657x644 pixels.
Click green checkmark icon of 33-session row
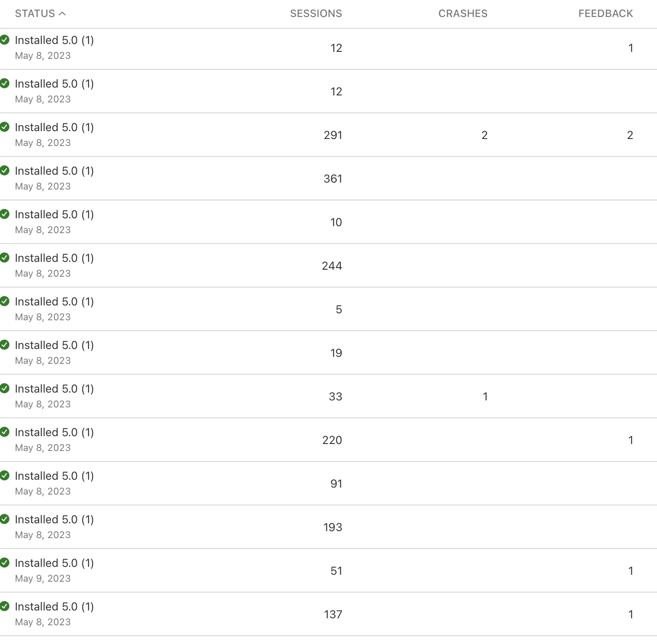pos(5,388)
